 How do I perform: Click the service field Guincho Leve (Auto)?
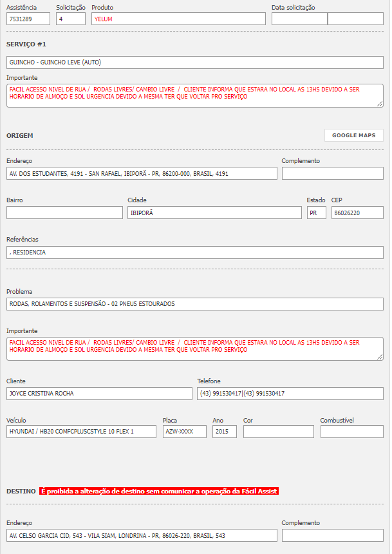coord(195,62)
